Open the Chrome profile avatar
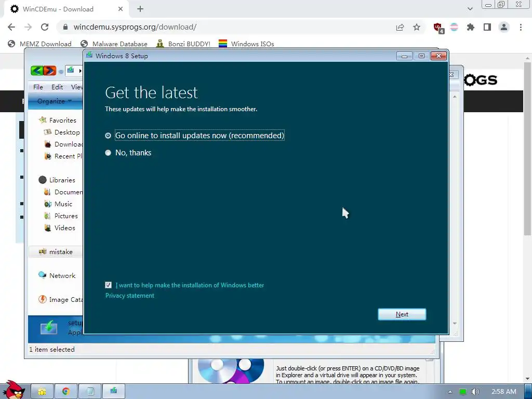 click(504, 27)
